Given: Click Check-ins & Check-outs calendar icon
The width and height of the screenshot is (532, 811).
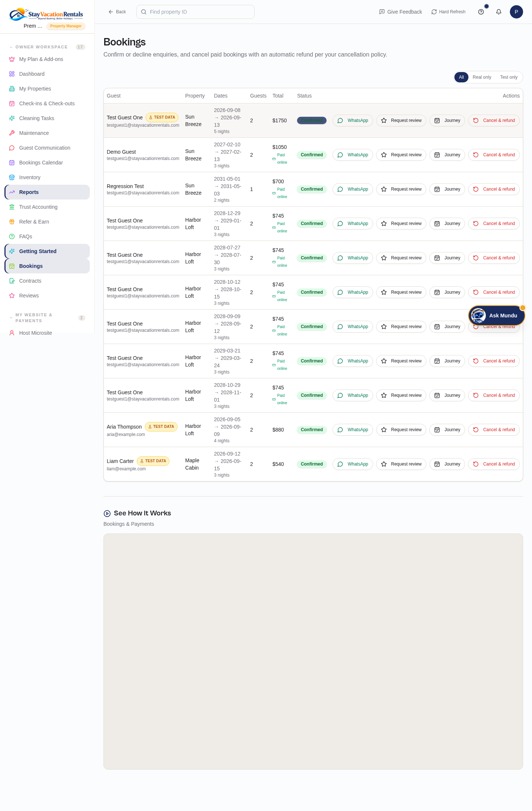Looking at the screenshot, I should click(x=12, y=103).
